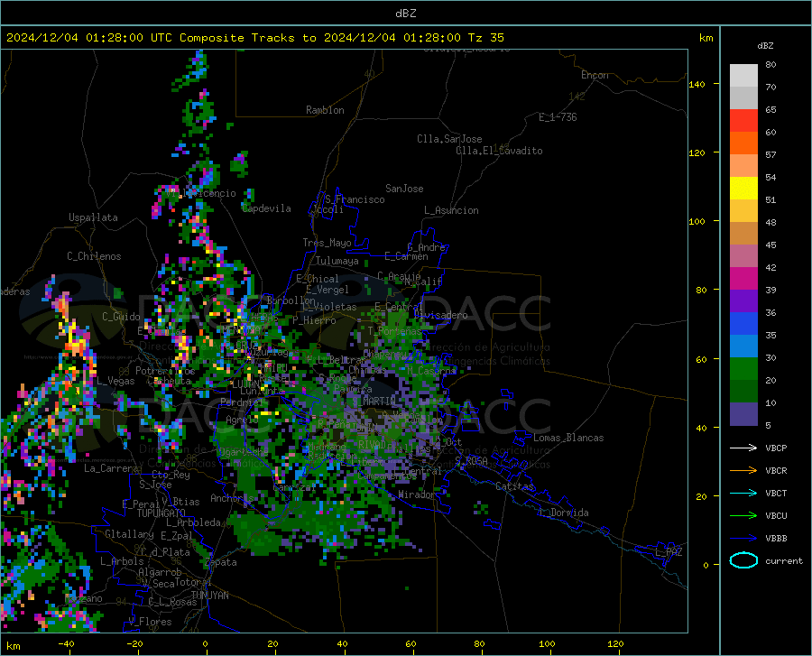The image size is (812, 656).
Task: Click the Uspallata place label
Action: click(x=93, y=217)
